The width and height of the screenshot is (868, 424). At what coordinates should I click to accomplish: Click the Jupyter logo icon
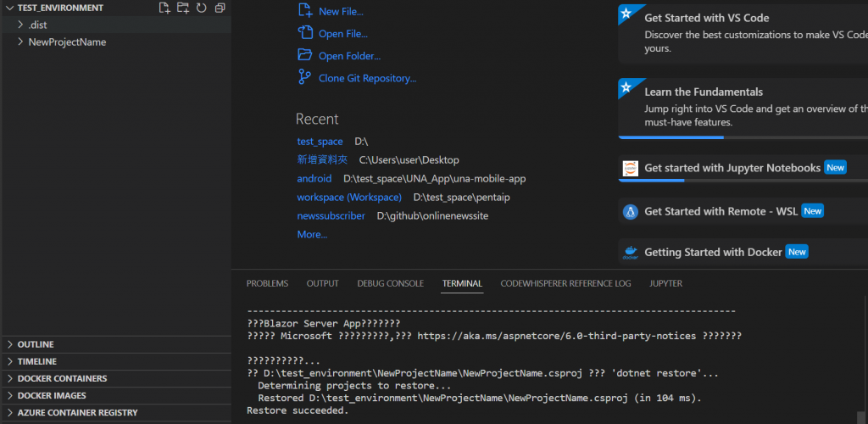[631, 168]
